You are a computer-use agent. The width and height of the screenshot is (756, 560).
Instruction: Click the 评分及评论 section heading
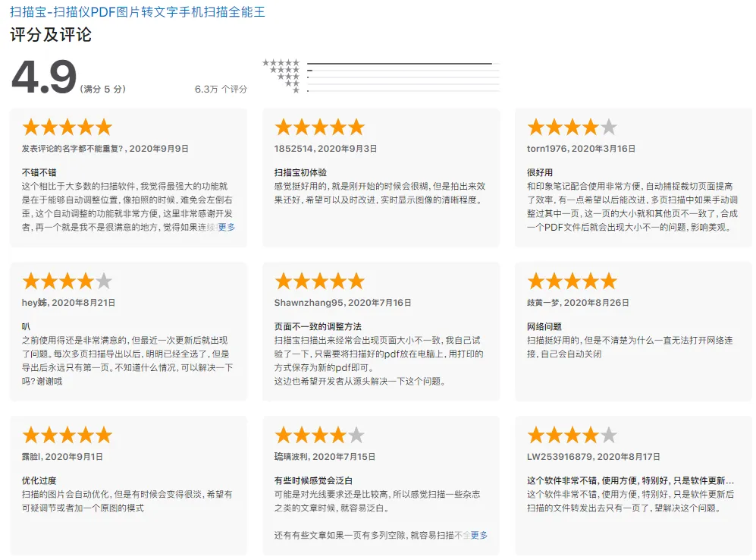[50, 35]
